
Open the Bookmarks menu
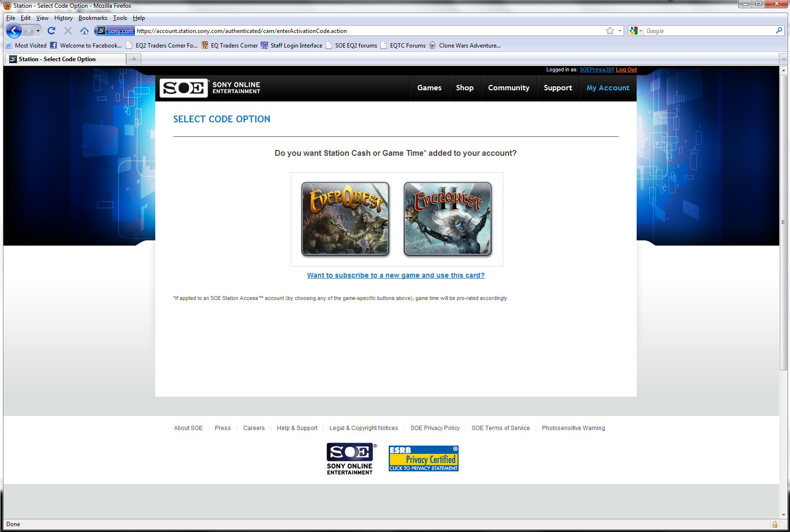pyautogui.click(x=93, y=18)
